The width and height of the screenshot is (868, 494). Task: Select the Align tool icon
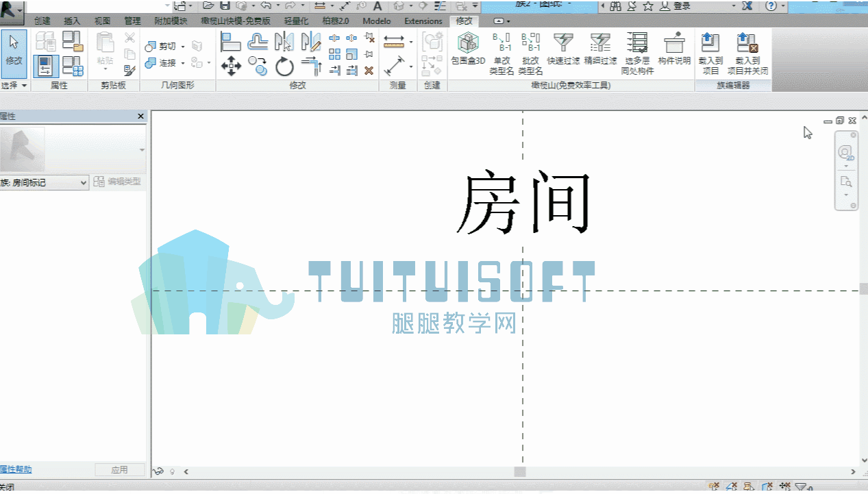pyautogui.click(x=231, y=42)
